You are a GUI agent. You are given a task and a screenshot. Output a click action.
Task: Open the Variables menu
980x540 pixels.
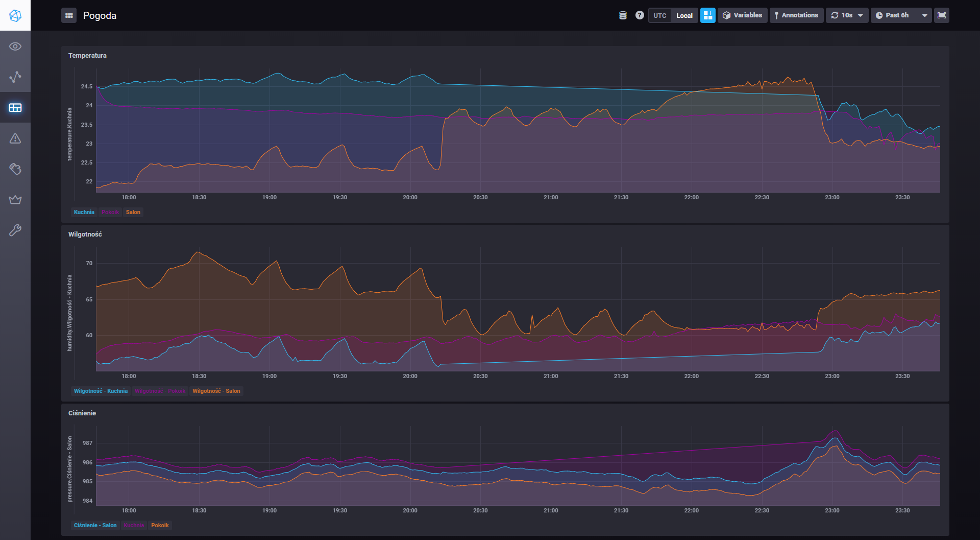(x=742, y=15)
